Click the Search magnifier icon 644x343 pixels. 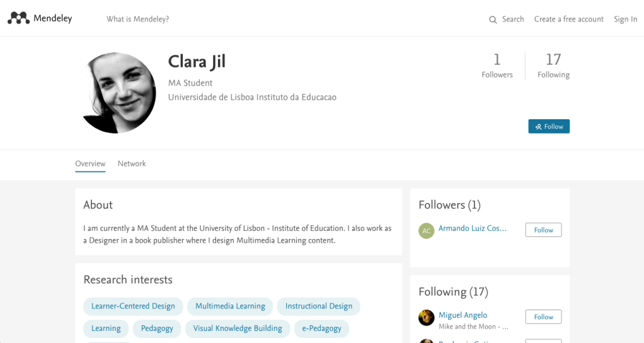(x=493, y=20)
